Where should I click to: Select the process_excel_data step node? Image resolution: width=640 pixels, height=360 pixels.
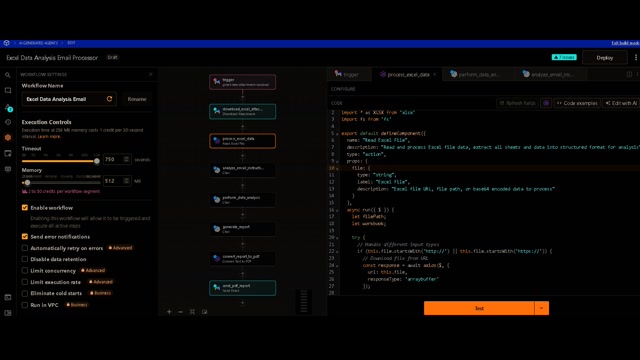tap(242, 141)
